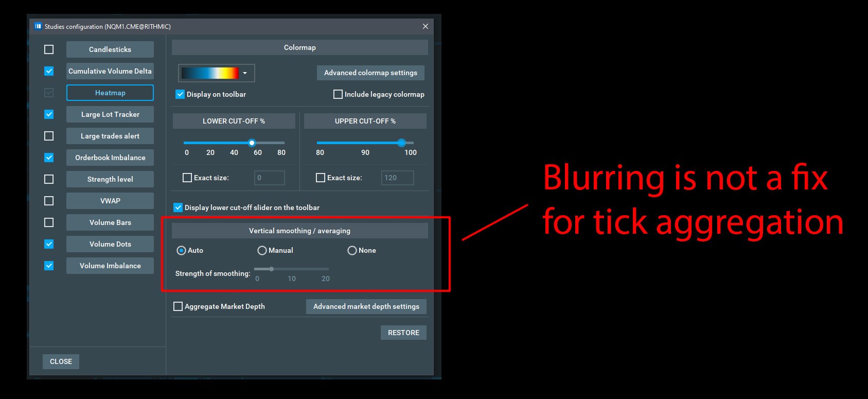Screen dimensions: 868x399
Task: Click the lower cut-off slider handle
Action: coord(252,143)
